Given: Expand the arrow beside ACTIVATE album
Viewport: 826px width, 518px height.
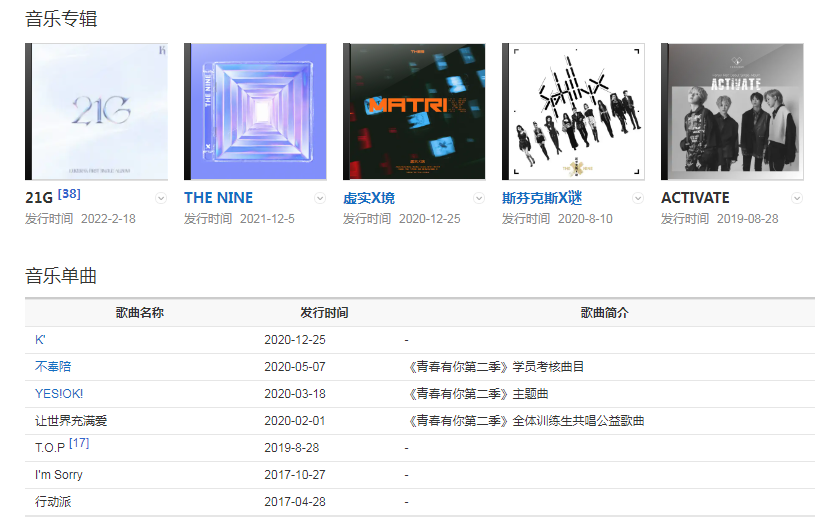Looking at the screenshot, I should click(797, 198).
